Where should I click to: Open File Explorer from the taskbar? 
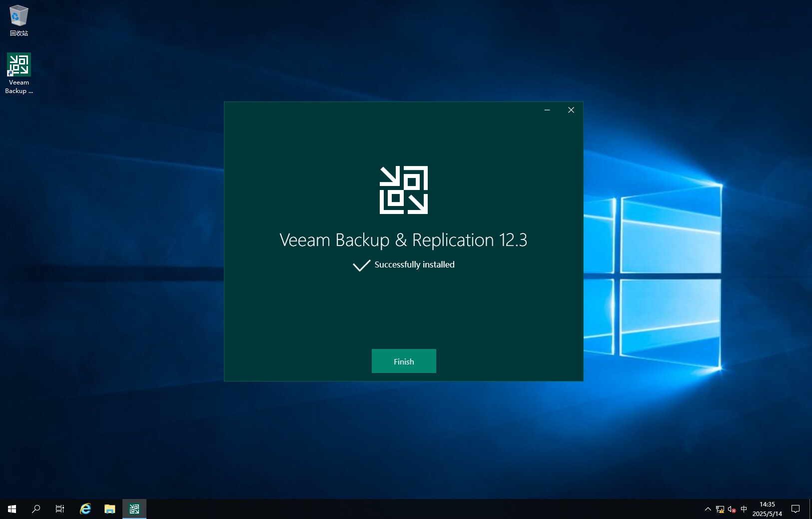point(110,509)
